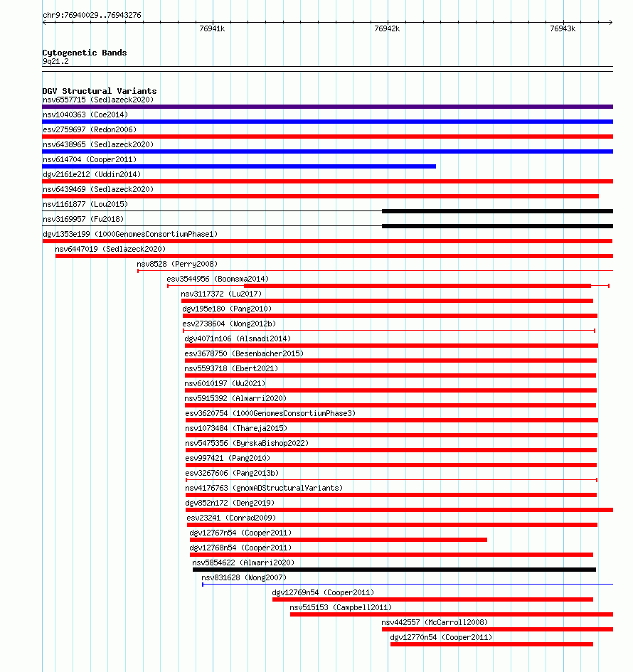The image size is (633, 672).
Task: Click the 76943k ruler tick label
Action: tap(563, 28)
